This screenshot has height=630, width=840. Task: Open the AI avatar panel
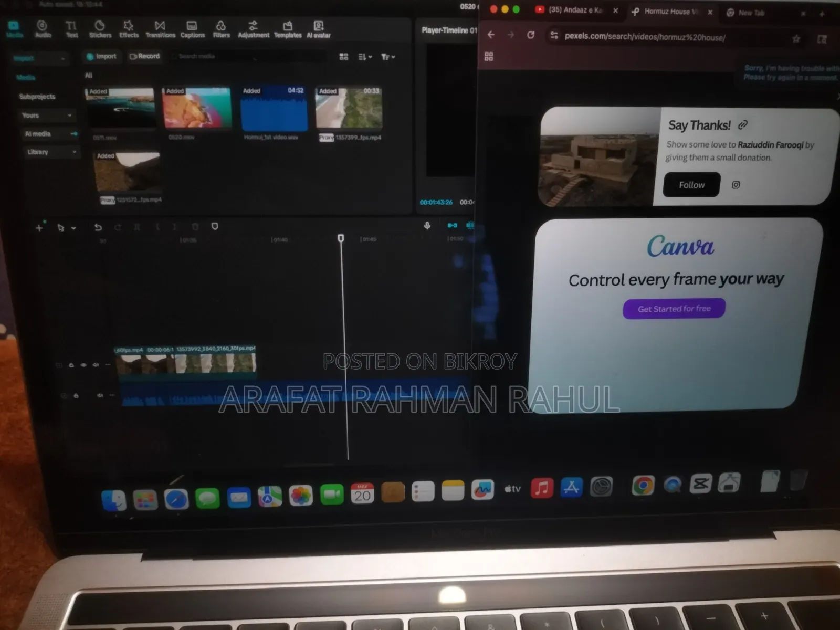coord(319,29)
